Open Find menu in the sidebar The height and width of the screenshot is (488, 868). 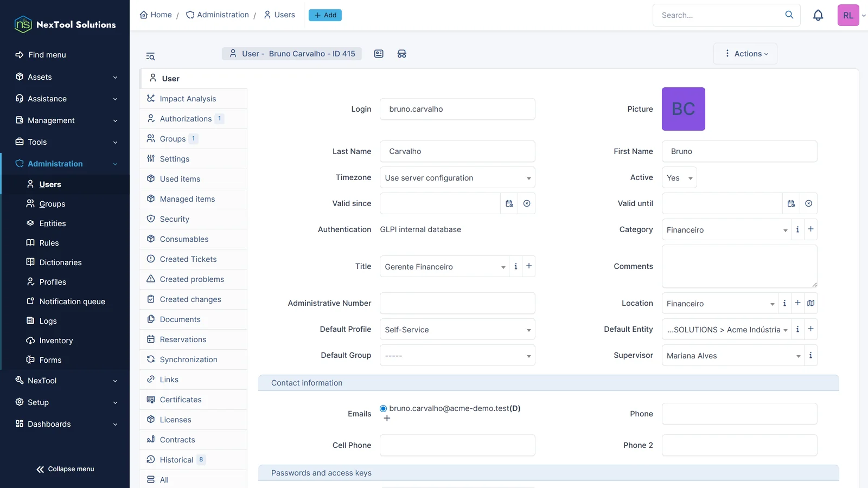[x=41, y=55]
